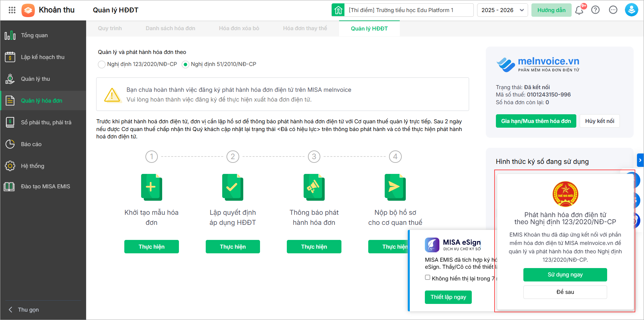Click the Quản lý HĐĐT page title
This screenshot has height=320, width=644.
point(116,10)
